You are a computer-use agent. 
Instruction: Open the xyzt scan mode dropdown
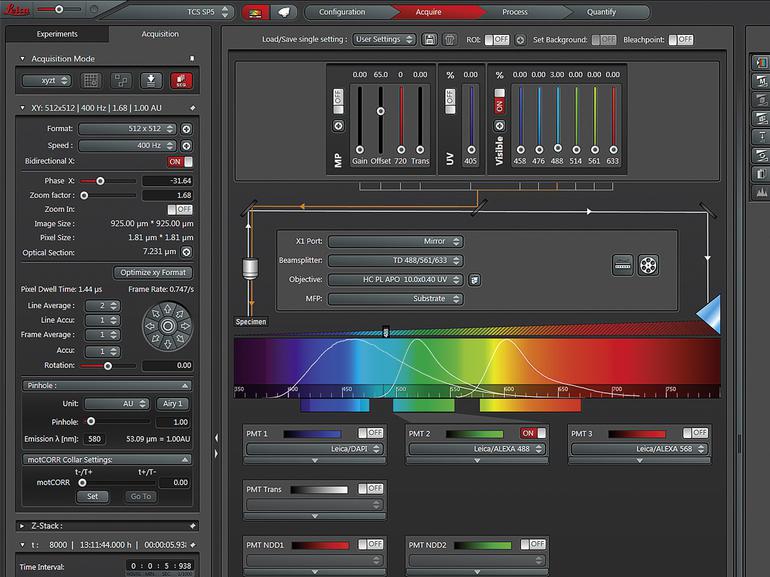click(x=47, y=81)
